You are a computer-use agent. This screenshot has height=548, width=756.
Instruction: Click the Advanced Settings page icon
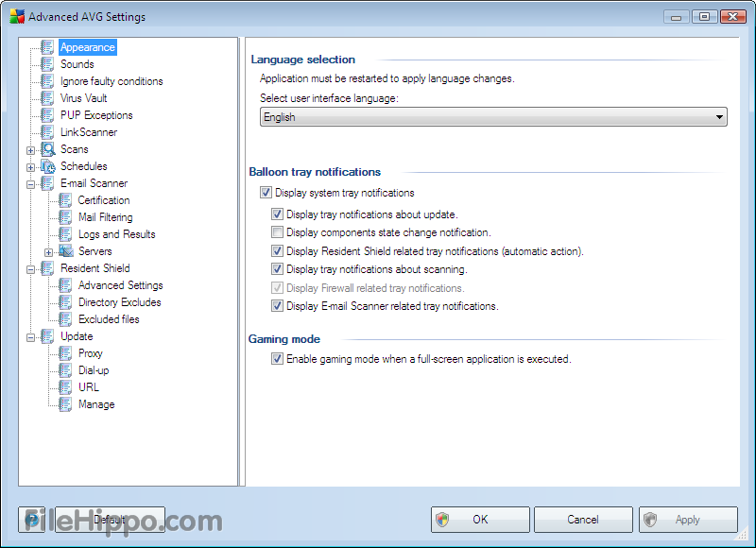65,285
